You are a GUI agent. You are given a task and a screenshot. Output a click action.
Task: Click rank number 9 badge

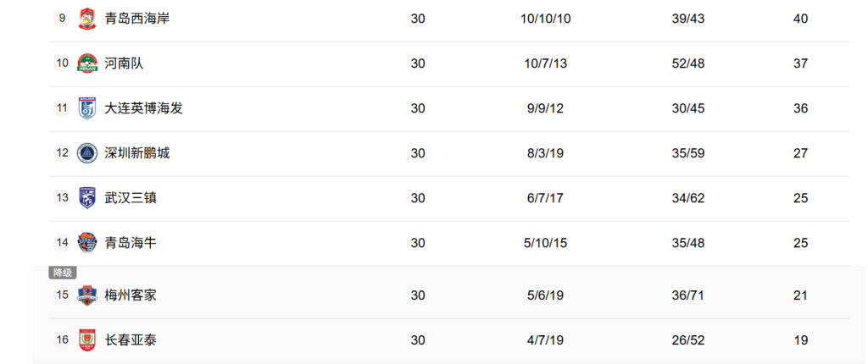[62, 19]
